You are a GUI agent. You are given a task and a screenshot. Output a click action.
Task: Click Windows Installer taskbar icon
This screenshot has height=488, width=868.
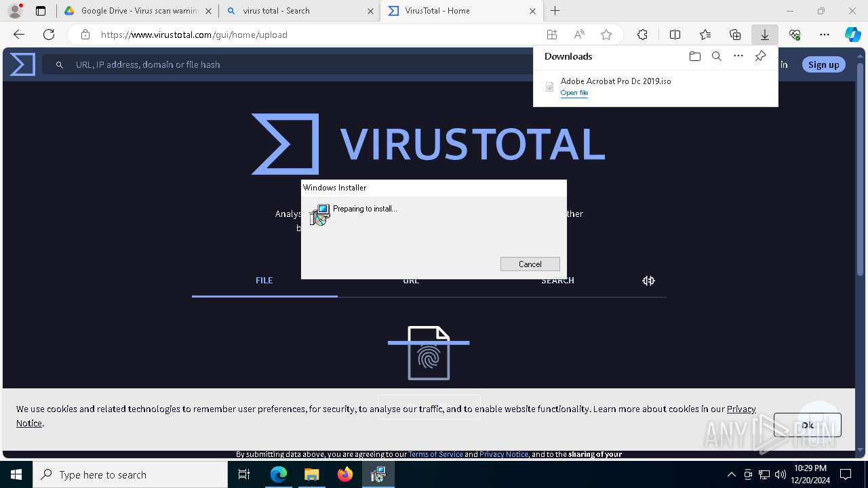coord(378,474)
